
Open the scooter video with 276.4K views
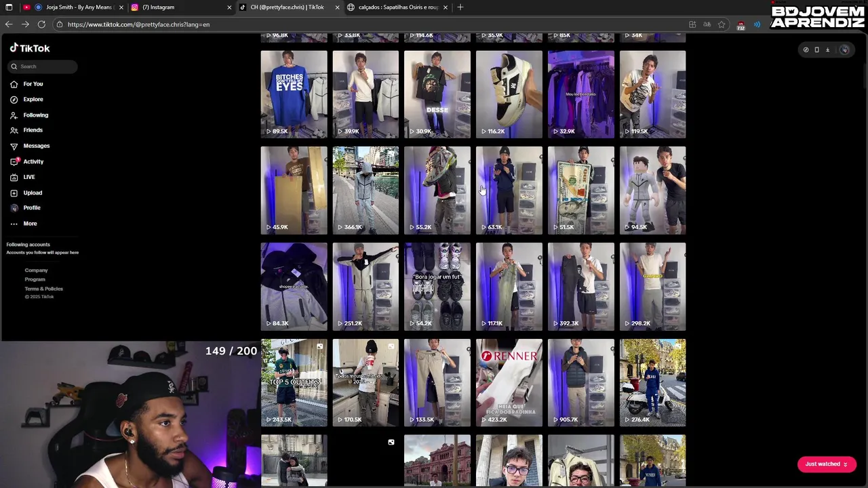pyautogui.click(x=653, y=383)
